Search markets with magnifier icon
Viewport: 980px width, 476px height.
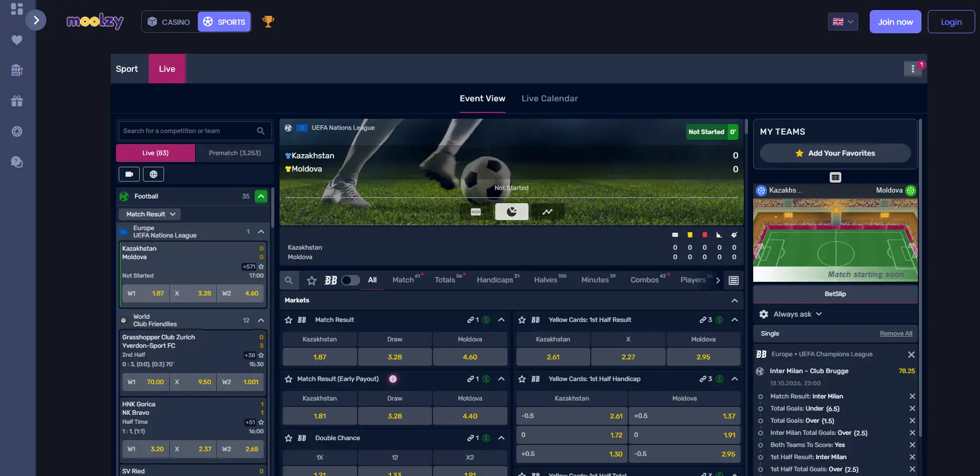[289, 280]
